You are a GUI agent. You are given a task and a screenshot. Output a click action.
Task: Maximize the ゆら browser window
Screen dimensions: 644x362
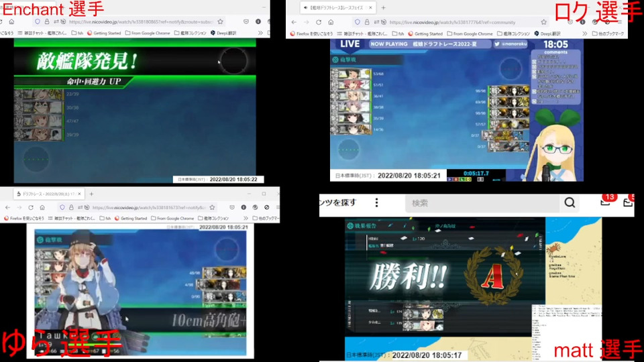tap(264, 194)
